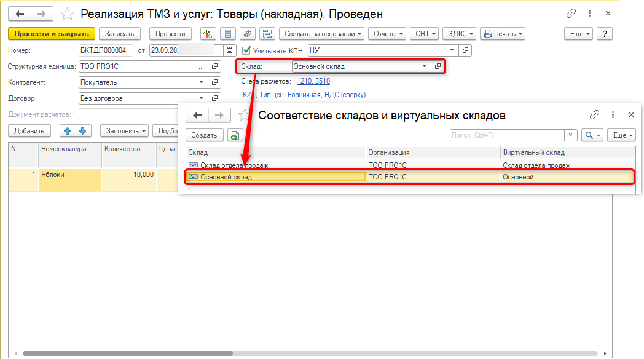Open the Счета расчетов link 1210, 3510

(x=313, y=81)
